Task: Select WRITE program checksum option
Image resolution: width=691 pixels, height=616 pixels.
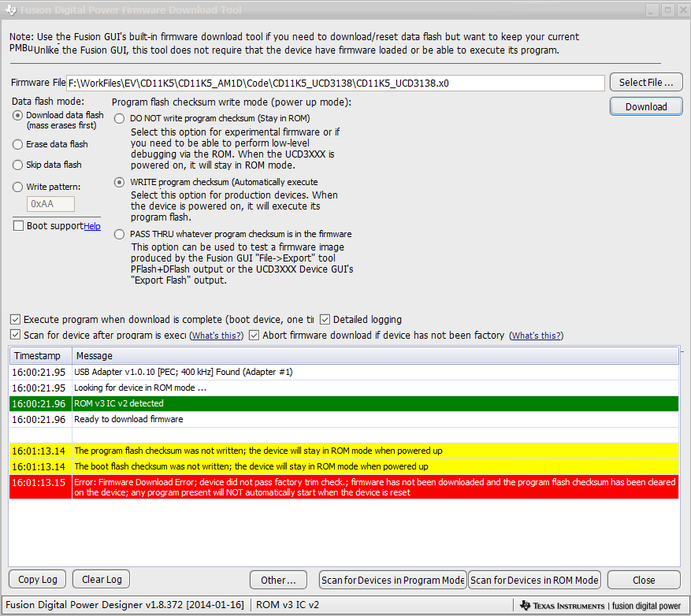Action: point(120,183)
